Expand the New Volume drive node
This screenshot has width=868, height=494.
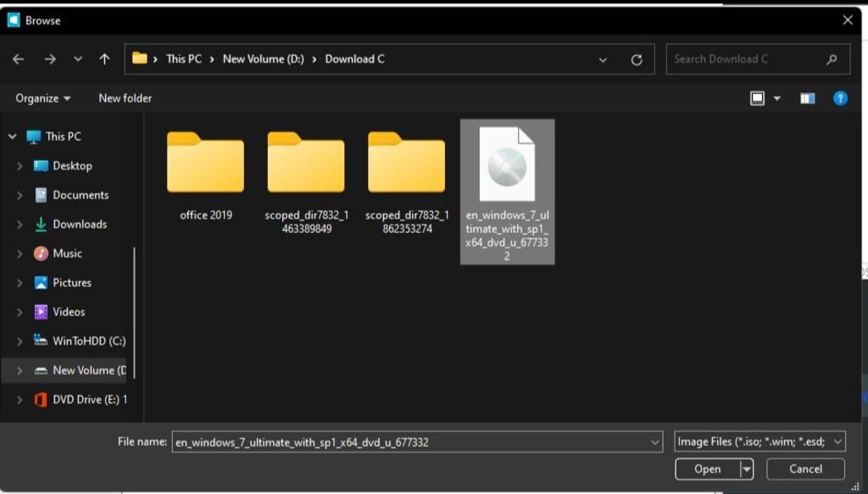20,371
